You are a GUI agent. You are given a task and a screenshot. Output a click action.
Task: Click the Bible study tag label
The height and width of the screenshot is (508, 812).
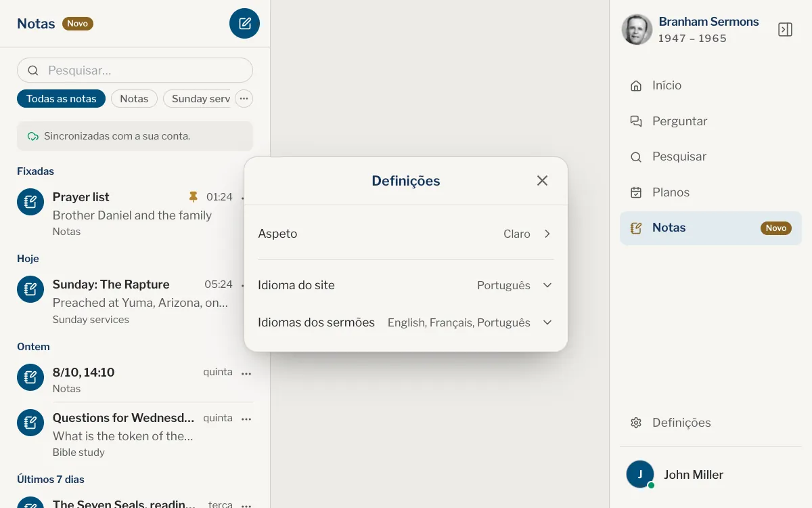tap(78, 452)
